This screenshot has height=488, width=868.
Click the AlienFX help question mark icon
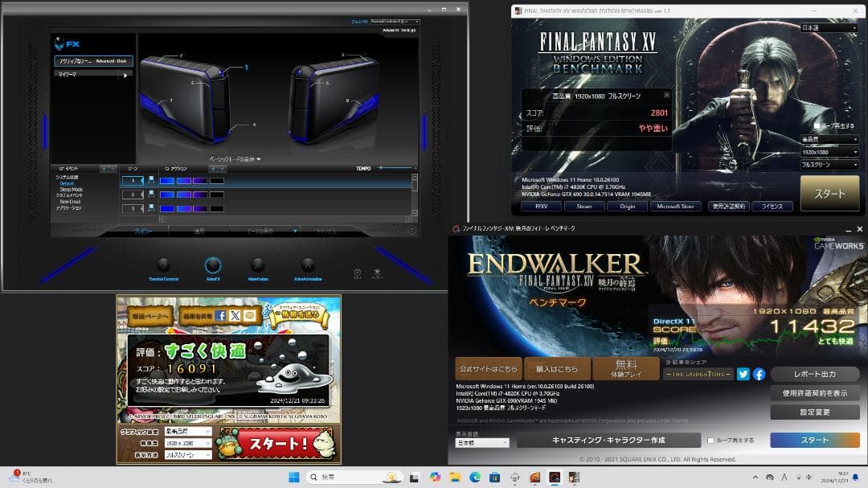coord(411,230)
